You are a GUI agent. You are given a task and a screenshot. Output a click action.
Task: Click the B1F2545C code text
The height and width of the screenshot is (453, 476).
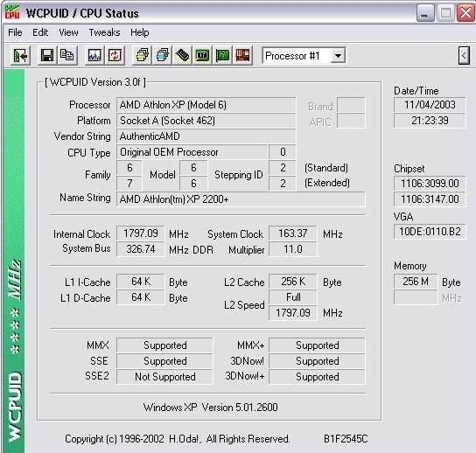coord(346,439)
